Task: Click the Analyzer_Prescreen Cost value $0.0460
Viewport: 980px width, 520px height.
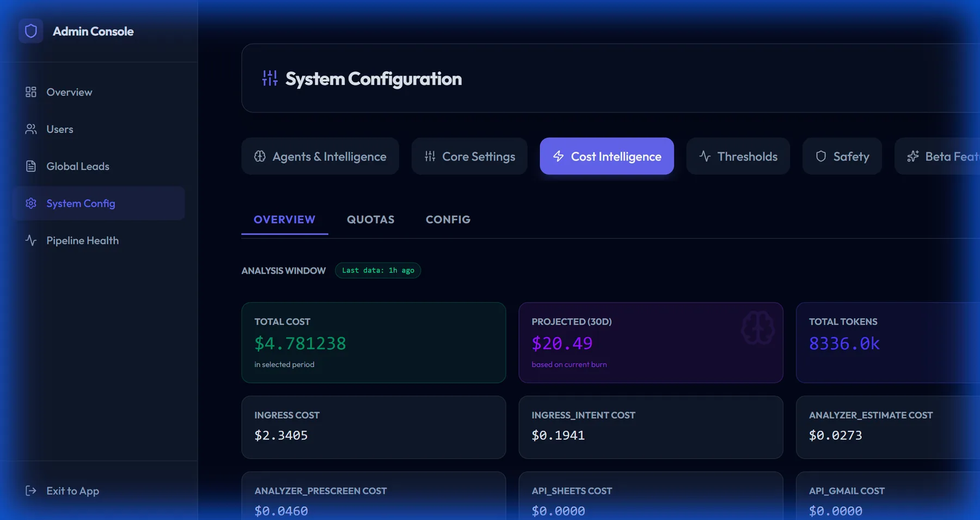Action: tap(281, 511)
